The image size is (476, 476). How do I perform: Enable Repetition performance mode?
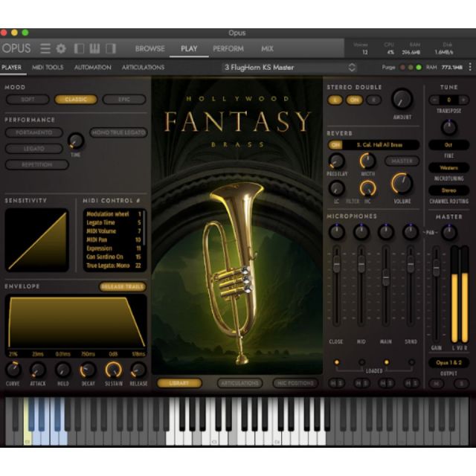pos(36,164)
